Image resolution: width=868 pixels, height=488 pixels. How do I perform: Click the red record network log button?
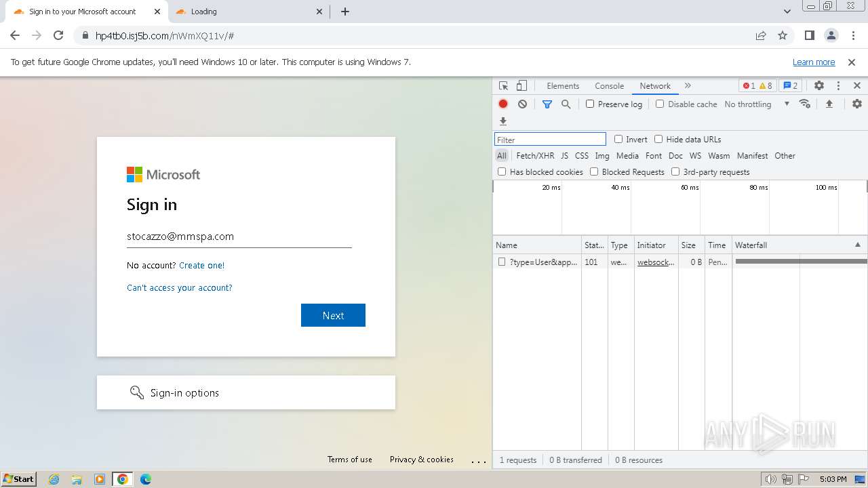pyautogui.click(x=503, y=104)
